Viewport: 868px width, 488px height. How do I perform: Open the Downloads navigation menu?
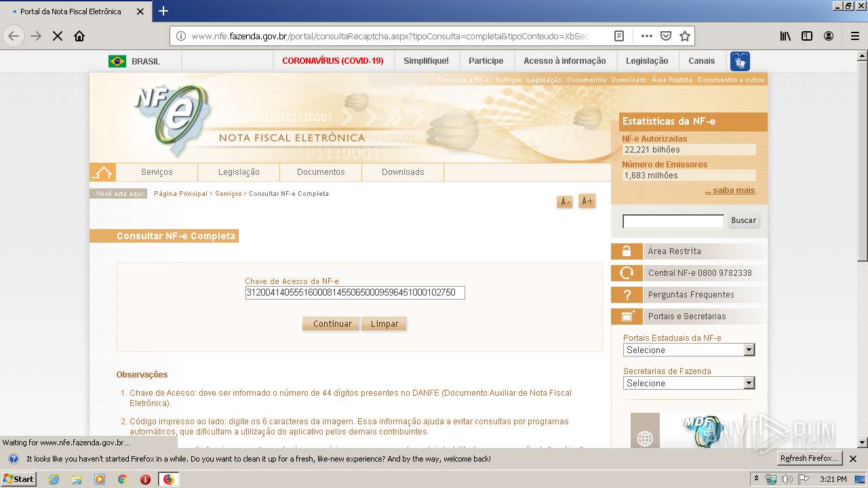pos(403,172)
